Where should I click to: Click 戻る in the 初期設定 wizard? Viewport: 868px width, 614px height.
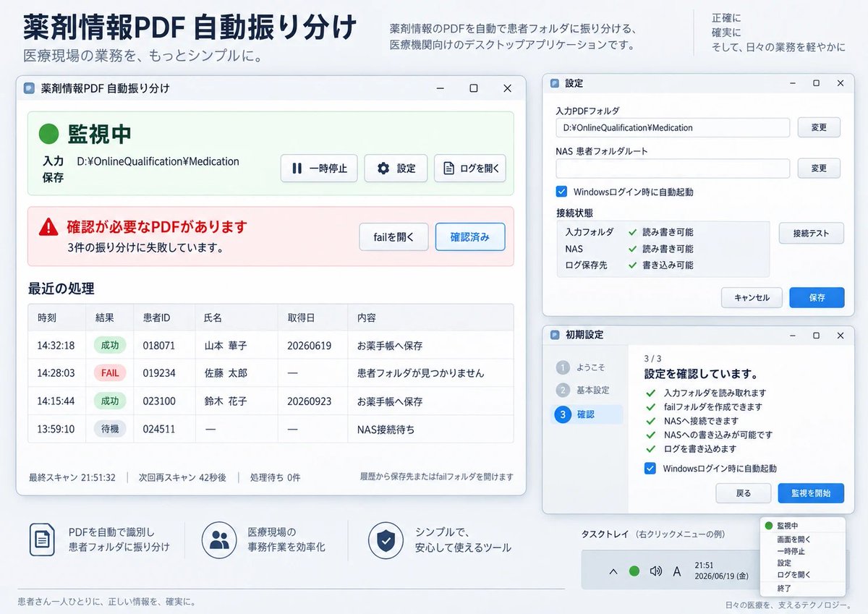pos(743,493)
